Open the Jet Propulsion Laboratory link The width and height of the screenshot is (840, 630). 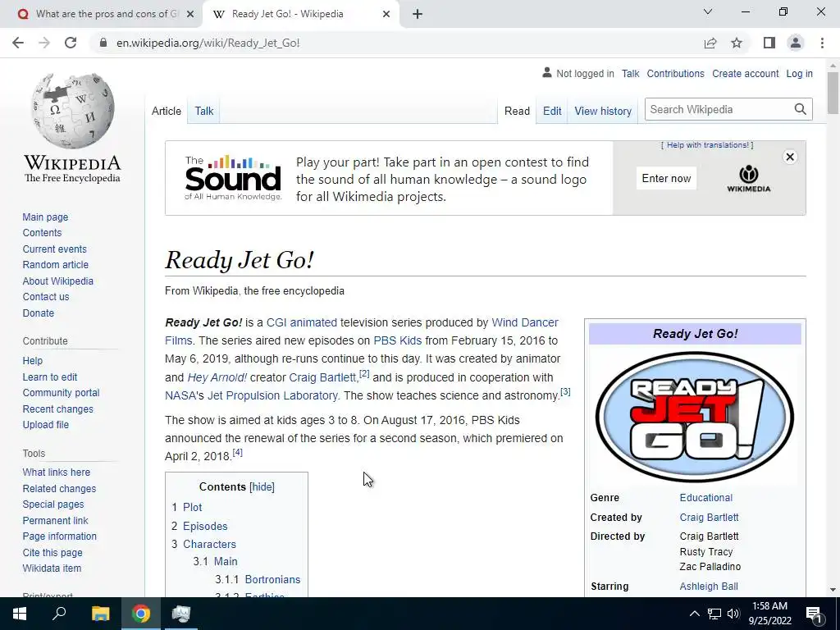tap(272, 395)
